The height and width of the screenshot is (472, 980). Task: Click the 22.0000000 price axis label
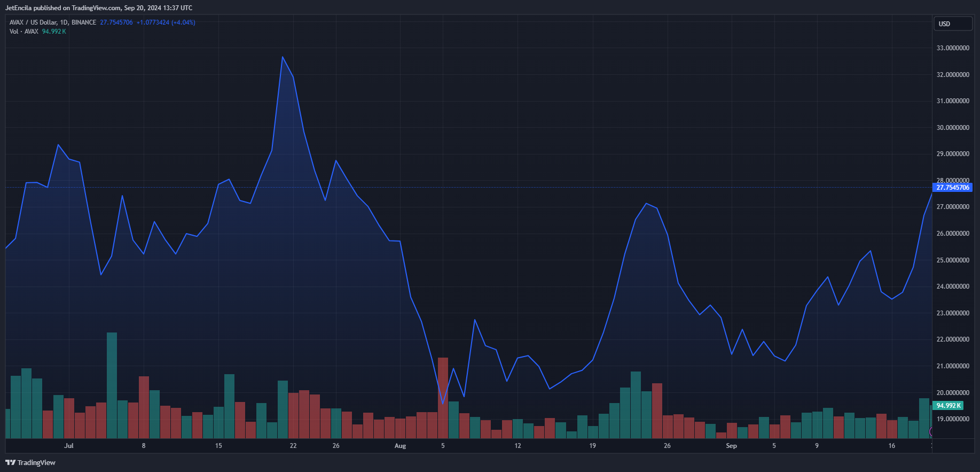pyautogui.click(x=953, y=339)
